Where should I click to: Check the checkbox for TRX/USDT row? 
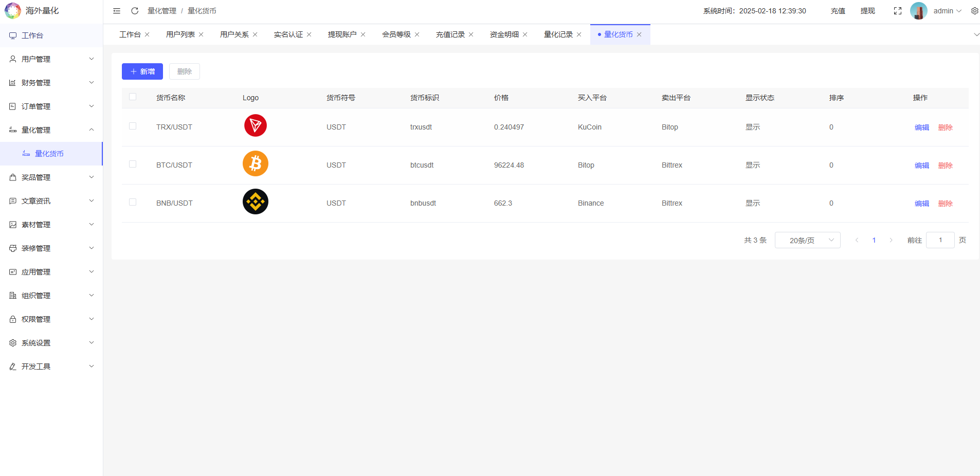point(133,126)
